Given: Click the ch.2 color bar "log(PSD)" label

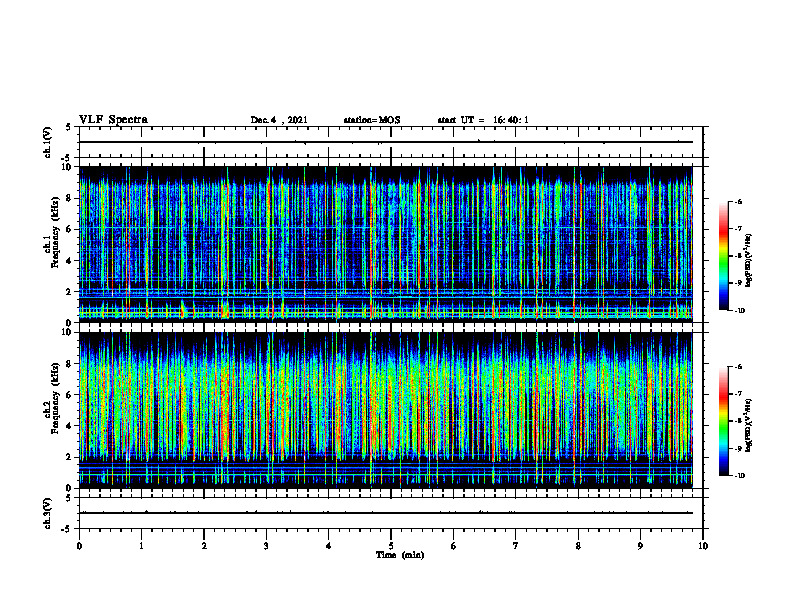Looking at the screenshot, I should [x=749, y=425].
